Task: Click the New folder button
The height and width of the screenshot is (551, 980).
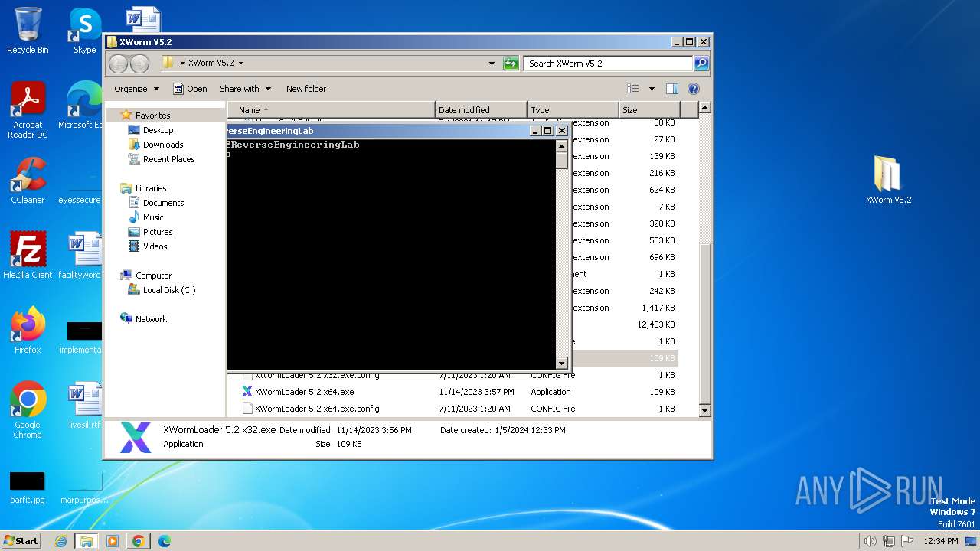Action: coord(306,89)
